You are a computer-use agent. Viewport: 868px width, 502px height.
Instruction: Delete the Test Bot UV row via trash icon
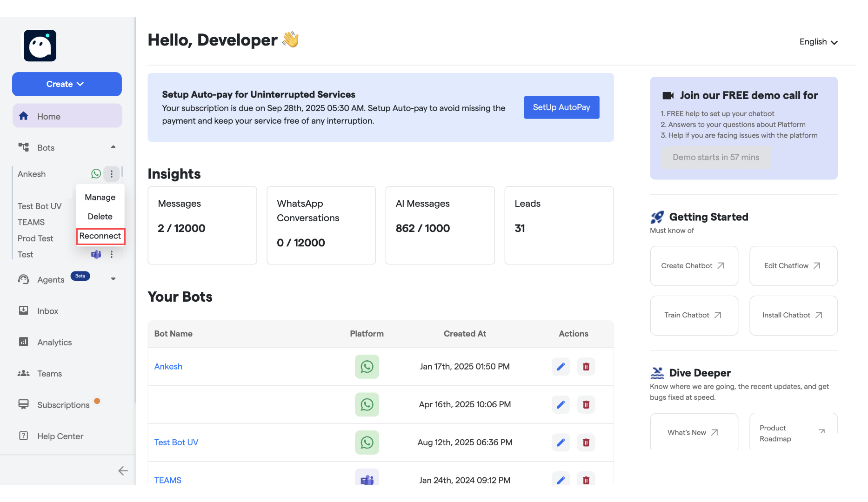(x=586, y=443)
